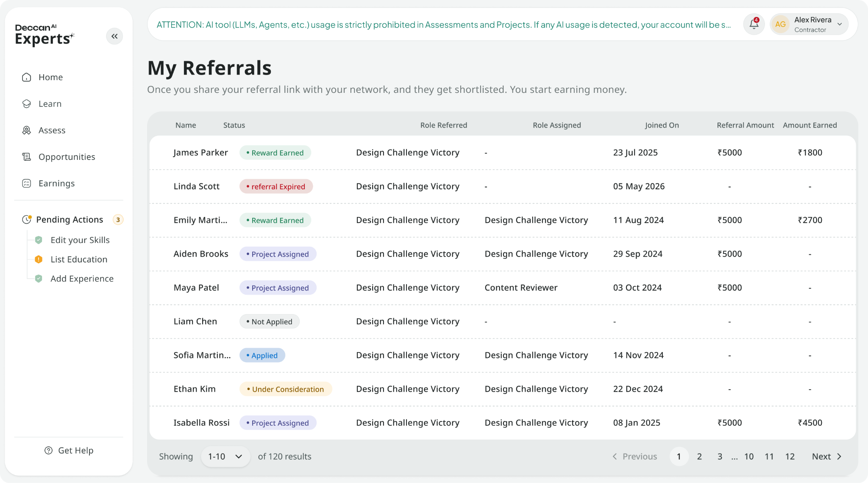Jump to page 12
The image size is (868, 483).
point(790,456)
